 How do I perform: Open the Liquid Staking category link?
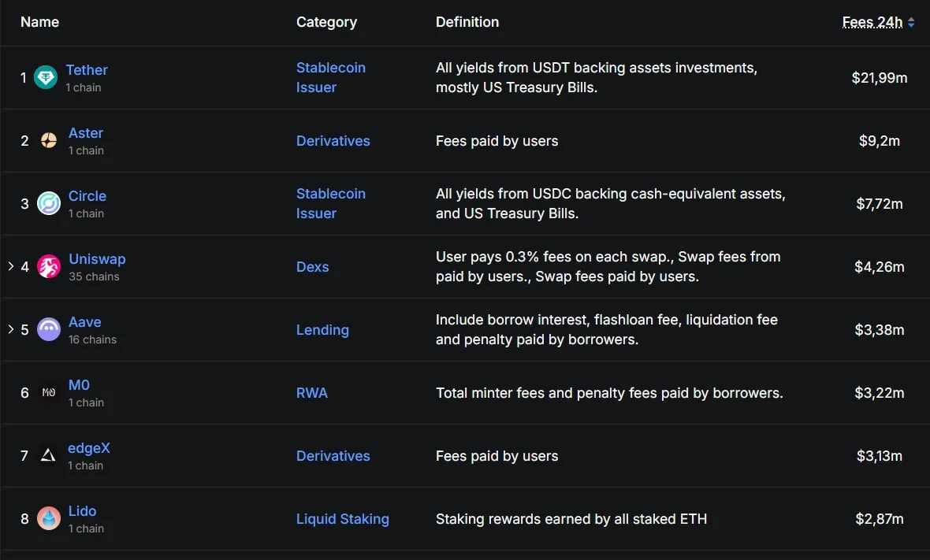pyautogui.click(x=343, y=519)
